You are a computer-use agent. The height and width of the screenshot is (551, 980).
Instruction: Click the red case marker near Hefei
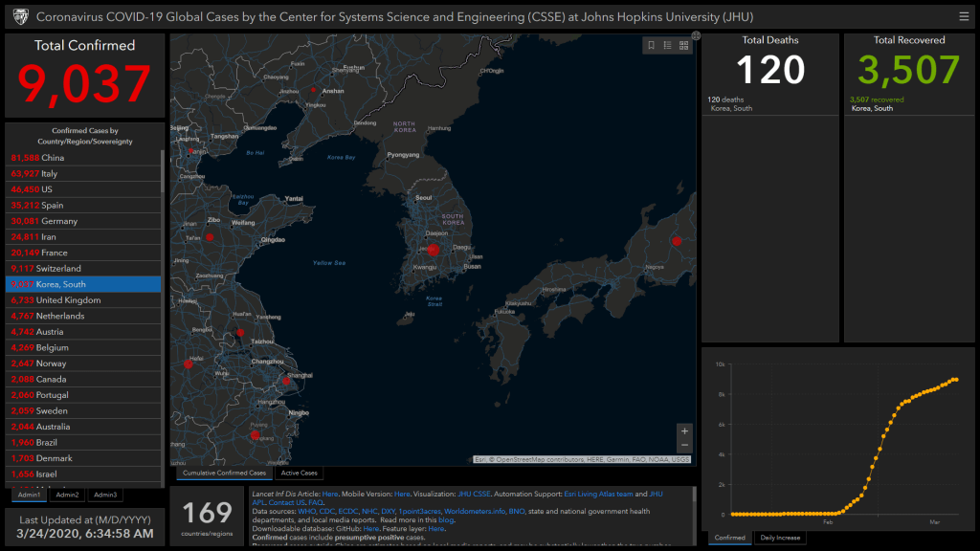tap(189, 364)
